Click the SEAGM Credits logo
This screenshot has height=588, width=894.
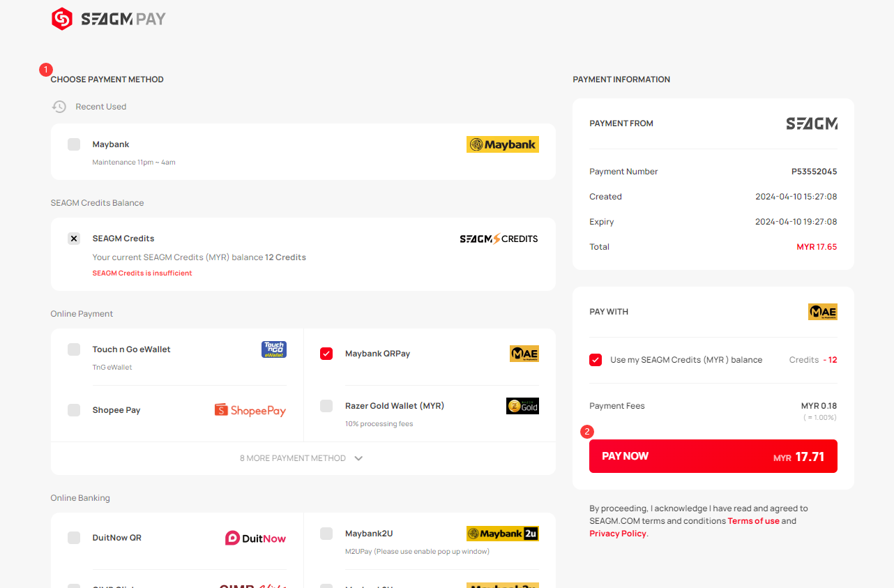coord(499,239)
